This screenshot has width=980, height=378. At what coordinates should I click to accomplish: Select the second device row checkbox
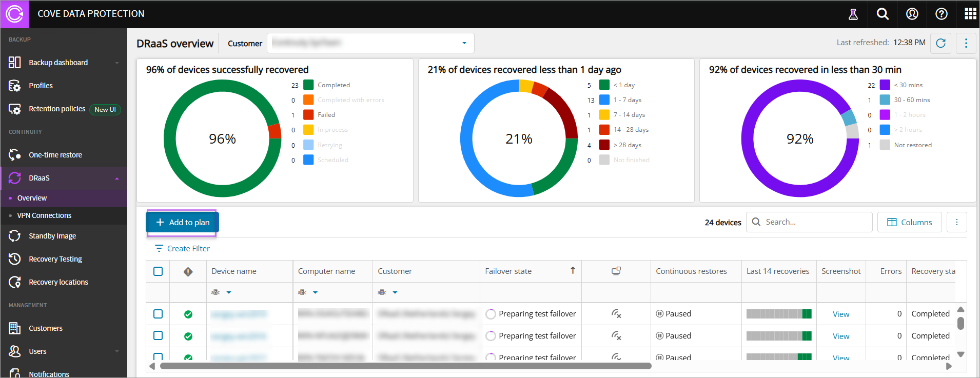158,335
